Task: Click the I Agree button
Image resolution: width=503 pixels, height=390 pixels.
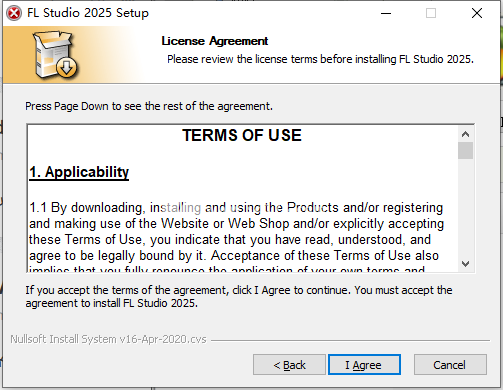Action: point(364,365)
